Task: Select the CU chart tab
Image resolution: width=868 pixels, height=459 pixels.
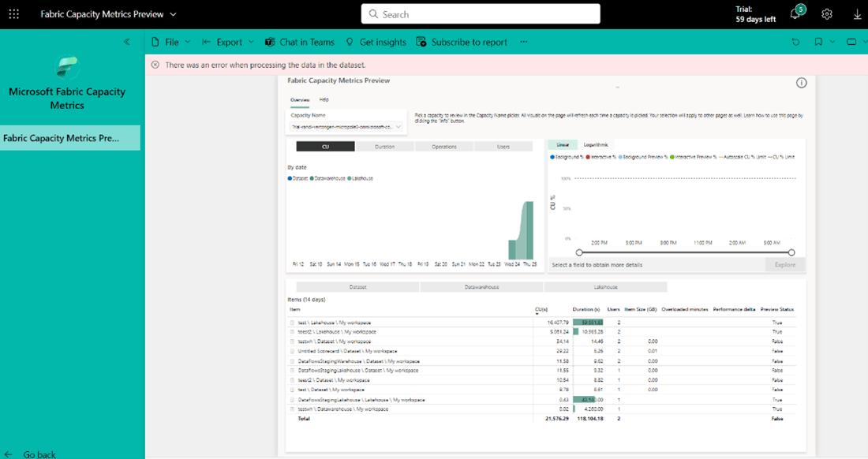Action: 325,147
